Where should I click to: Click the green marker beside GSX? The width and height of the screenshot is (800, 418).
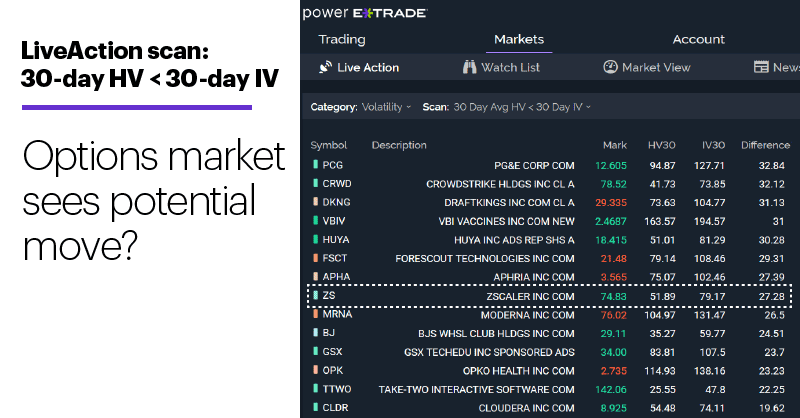pyautogui.click(x=315, y=352)
